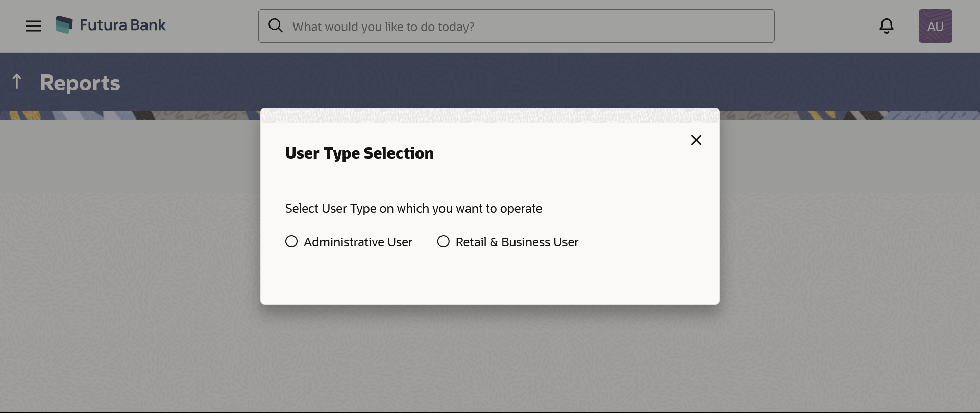Click the "Select User Type" instruction text
Image resolution: width=980 pixels, height=413 pixels.
click(413, 209)
